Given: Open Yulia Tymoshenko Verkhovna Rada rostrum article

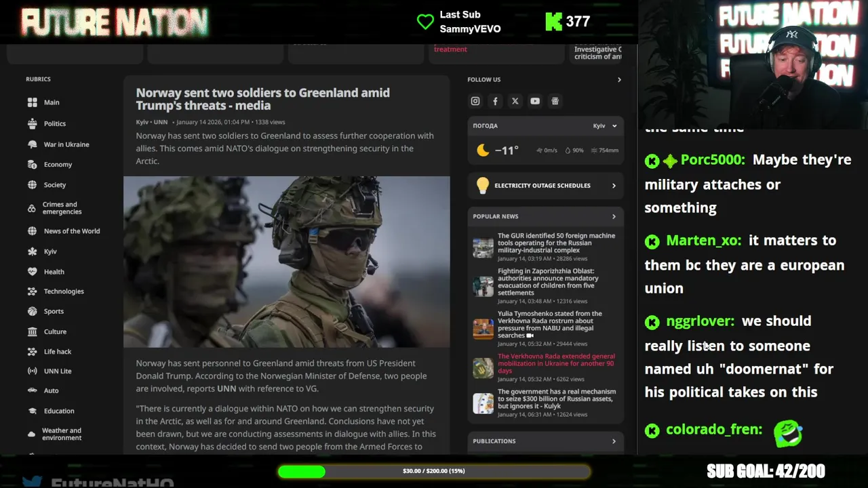Looking at the screenshot, I should [x=550, y=325].
